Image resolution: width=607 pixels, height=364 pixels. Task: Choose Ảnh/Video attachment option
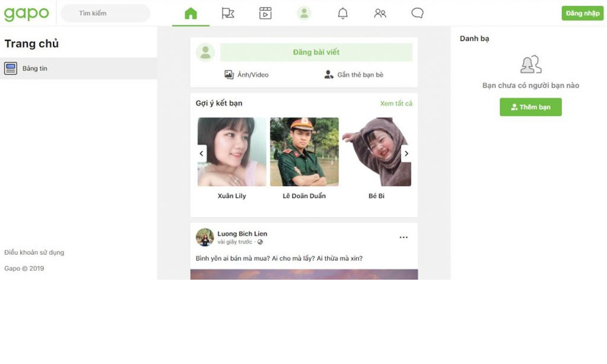pos(246,75)
